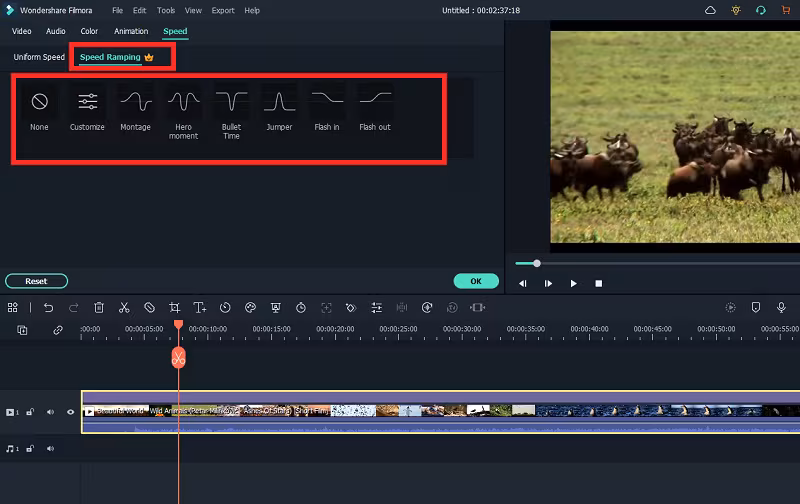Viewport: 800px width, 504px height.
Task: Open the Tools menu
Action: [x=166, y=10]
